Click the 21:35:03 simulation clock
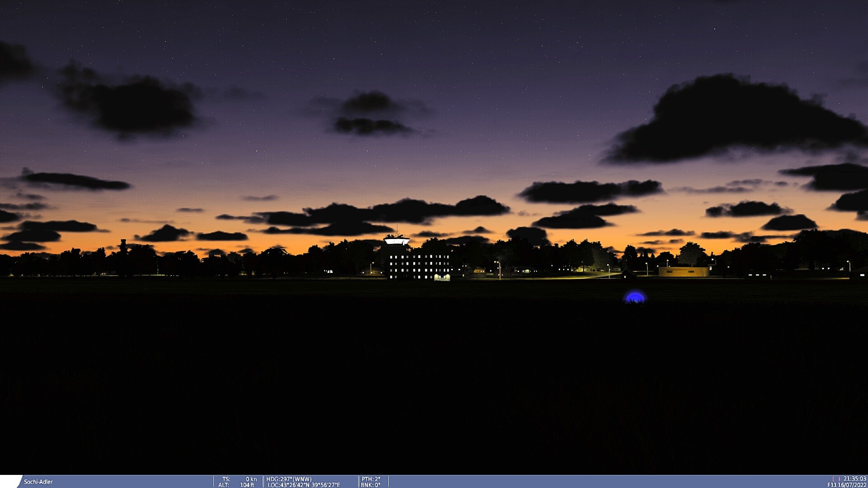 pyautogui.click(x=854, y=479)
